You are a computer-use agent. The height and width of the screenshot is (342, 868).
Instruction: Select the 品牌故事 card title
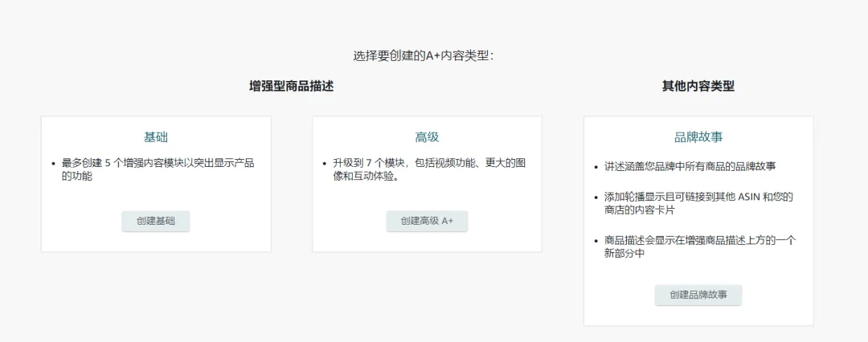point(698,137)
